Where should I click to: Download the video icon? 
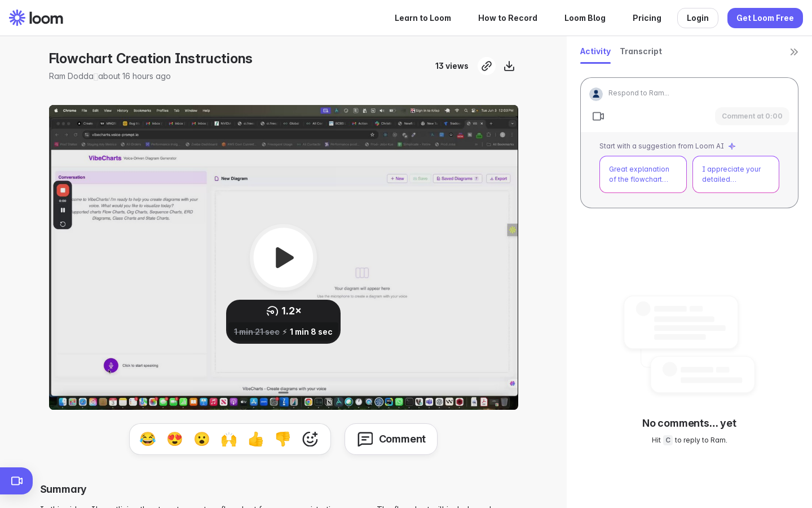509,66
